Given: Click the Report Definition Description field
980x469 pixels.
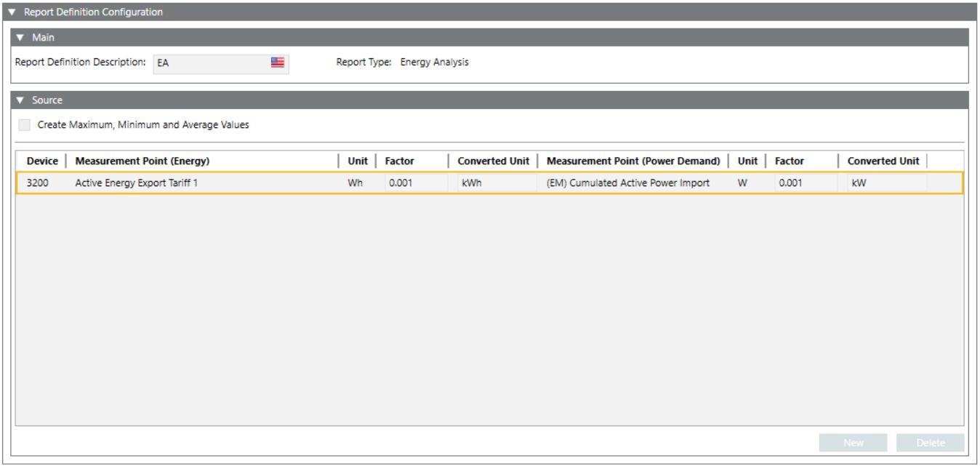Looking at the screenshot, I should (211, 63).
